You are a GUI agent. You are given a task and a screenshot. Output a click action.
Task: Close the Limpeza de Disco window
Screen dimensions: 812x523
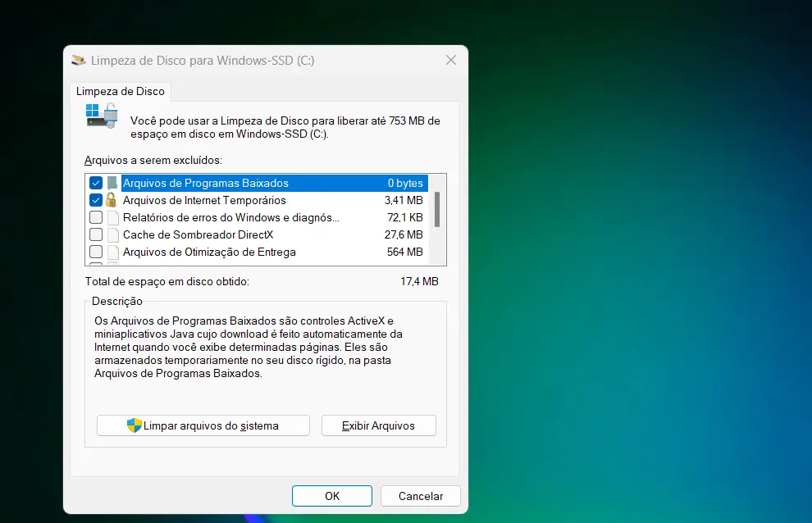point(450,60)
